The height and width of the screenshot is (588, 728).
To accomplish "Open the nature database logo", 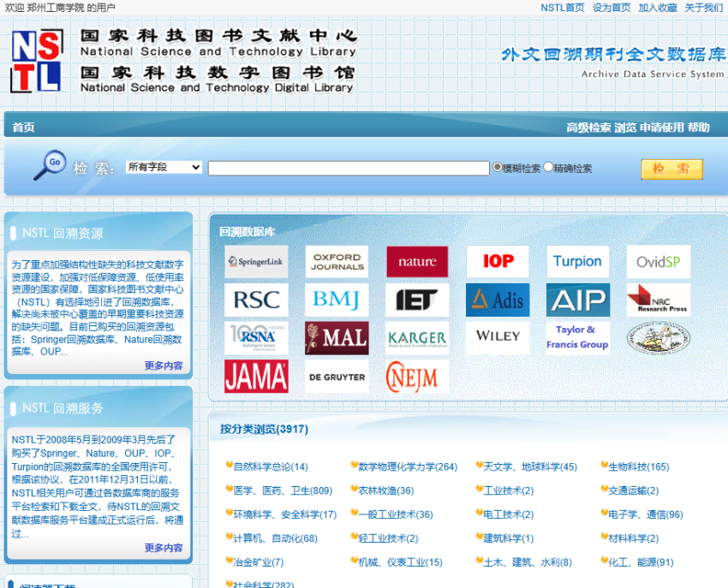I will click(417, 262).
